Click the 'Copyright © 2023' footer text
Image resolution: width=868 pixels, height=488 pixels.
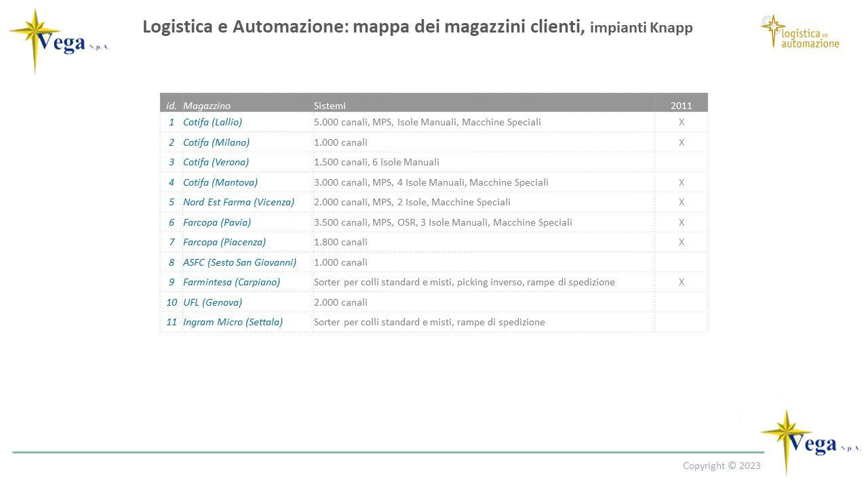click(722, 466)
